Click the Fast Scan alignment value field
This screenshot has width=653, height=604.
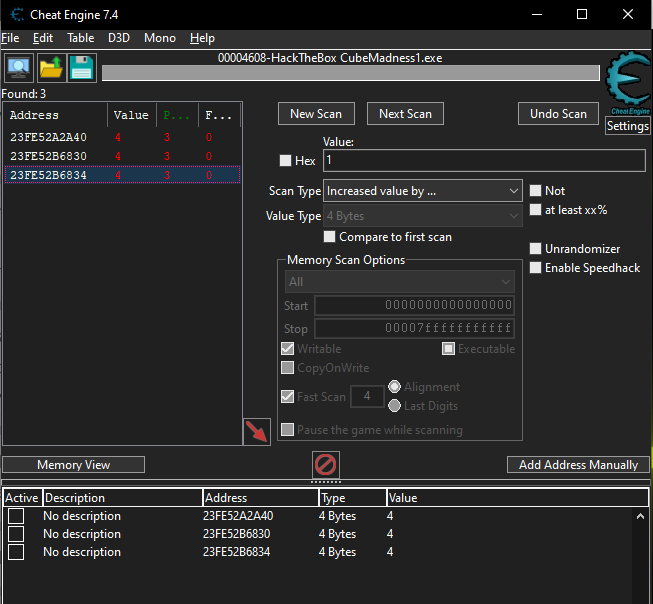point(367,396)
